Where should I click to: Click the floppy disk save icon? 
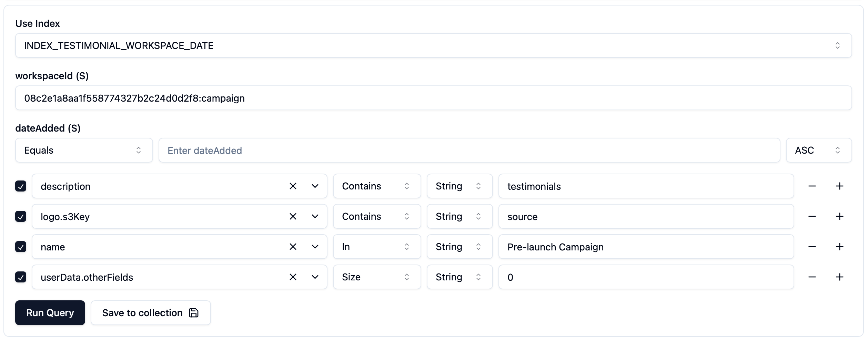click(193, 313)
